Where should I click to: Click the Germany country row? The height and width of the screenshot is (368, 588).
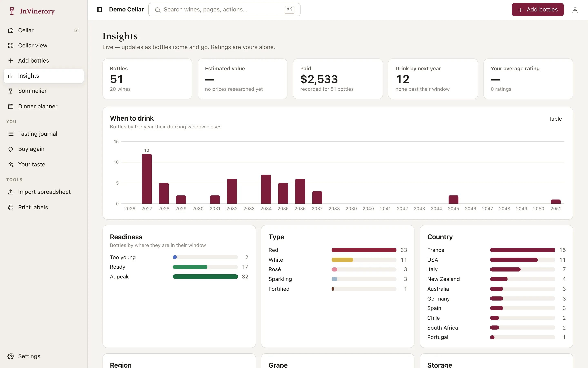496,299
